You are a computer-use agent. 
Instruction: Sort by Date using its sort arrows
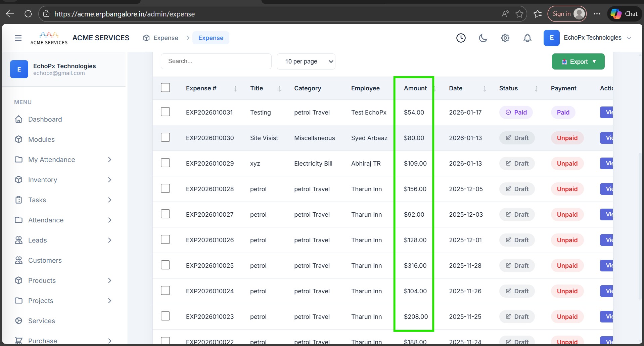click(x=484, y=88)
